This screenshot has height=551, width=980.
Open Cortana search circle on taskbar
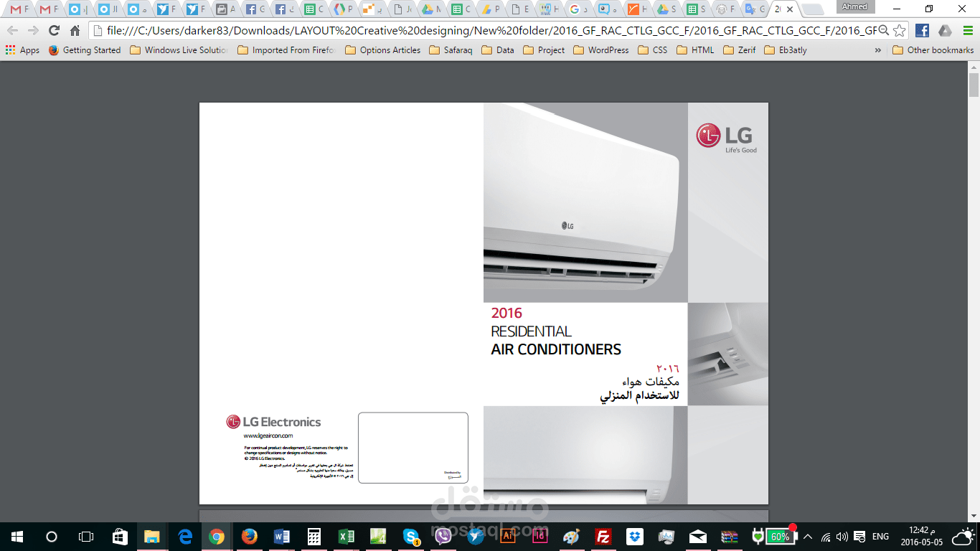tap(52, 537)
